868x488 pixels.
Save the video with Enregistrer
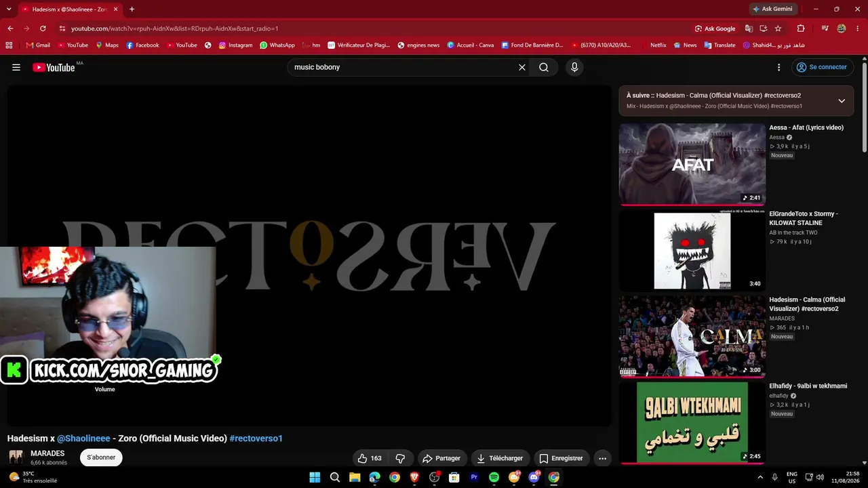(561, 458)
